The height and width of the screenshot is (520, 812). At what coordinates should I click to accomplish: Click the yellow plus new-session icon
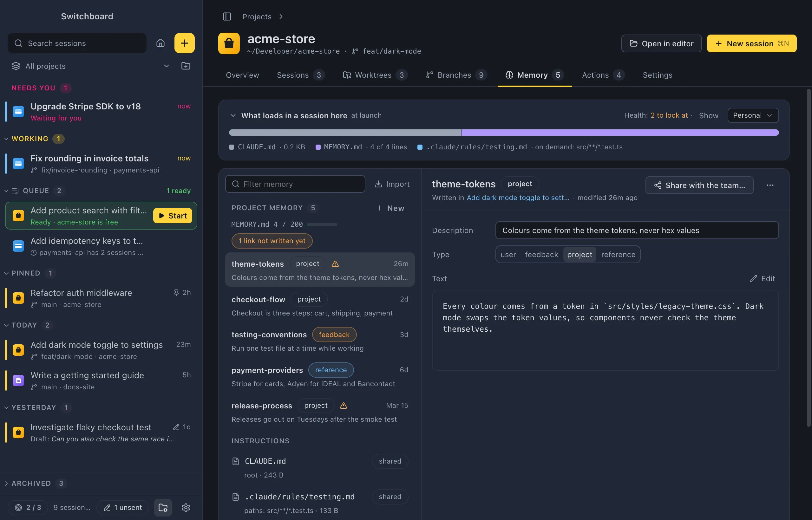[184, 43]
